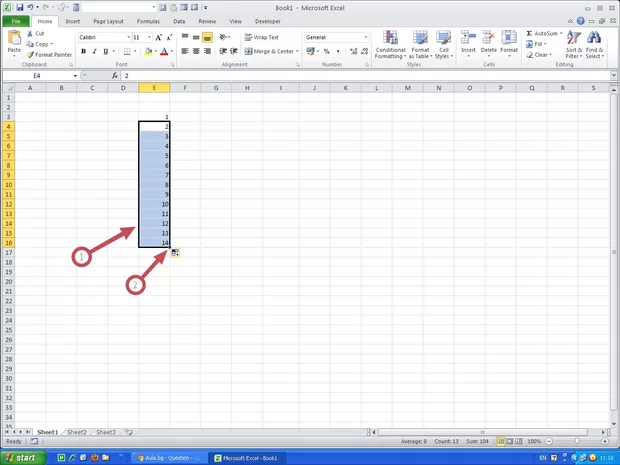The height and width of the screenshot is (465, 620).
Task: Open the Number Format dropdown
Action: pyautogui.click(x=366, y=37)
